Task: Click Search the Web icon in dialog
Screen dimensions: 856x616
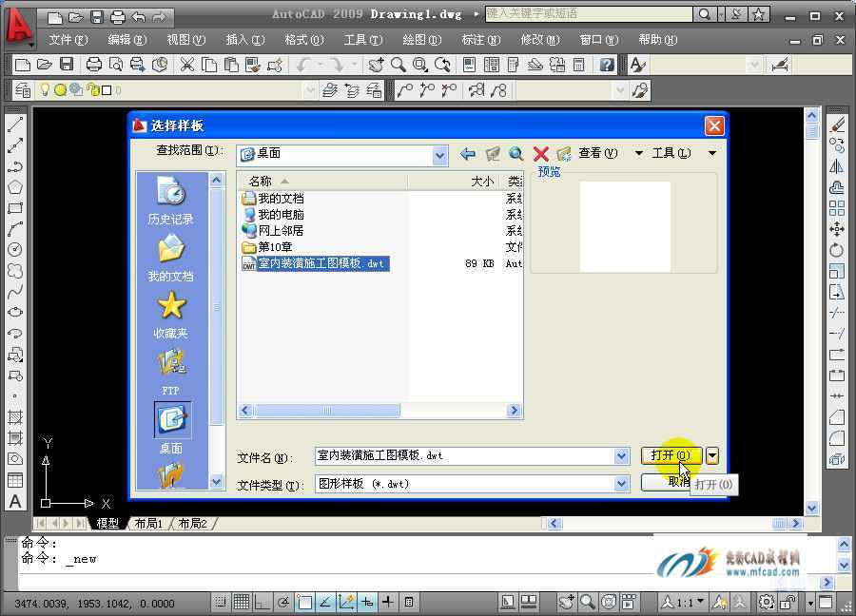Action: (516, 154)
